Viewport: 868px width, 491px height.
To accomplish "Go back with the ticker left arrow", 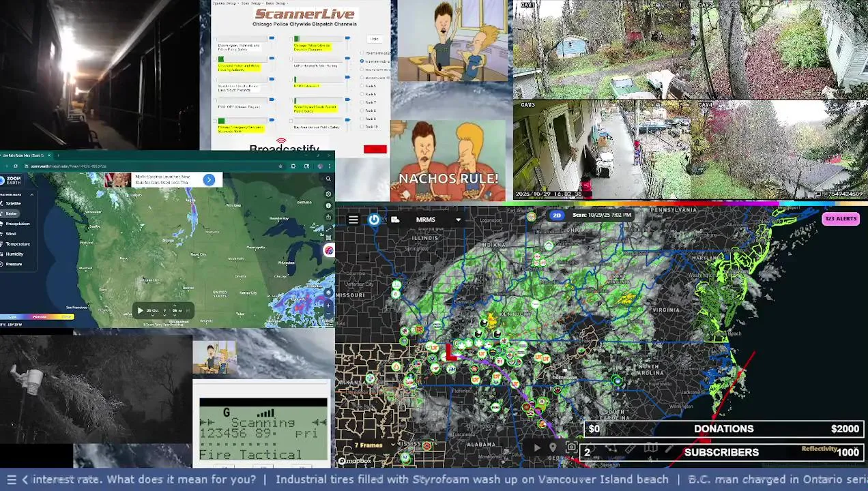I will point(25,479).
